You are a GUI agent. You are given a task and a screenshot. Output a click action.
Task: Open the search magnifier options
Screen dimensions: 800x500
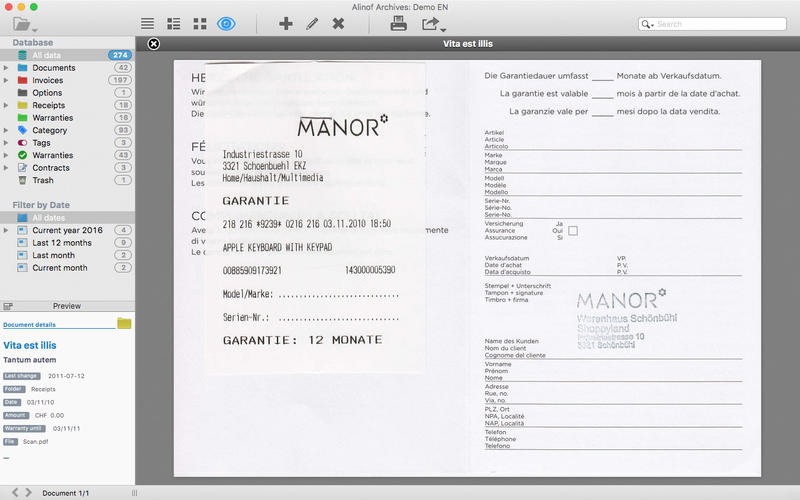647,24
